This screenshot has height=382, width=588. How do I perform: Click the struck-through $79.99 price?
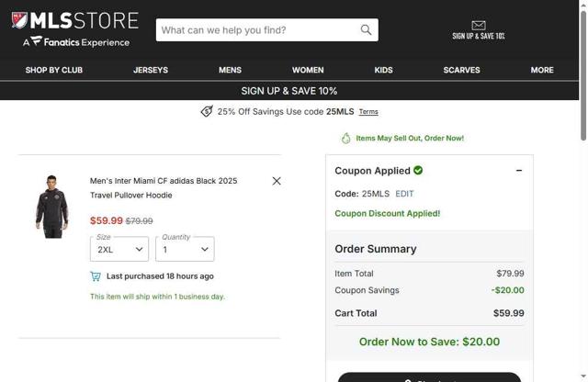[x=139, y=220]
